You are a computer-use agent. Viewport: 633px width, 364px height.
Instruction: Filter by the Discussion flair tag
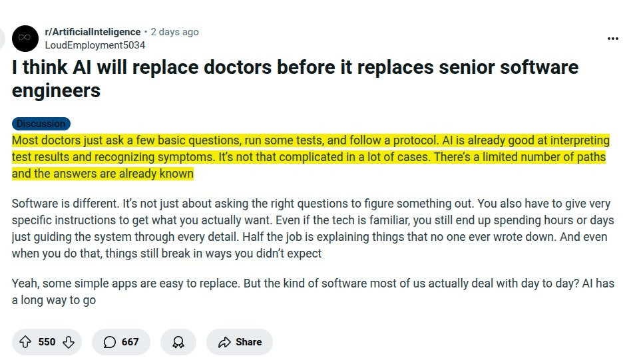point(41,124)
